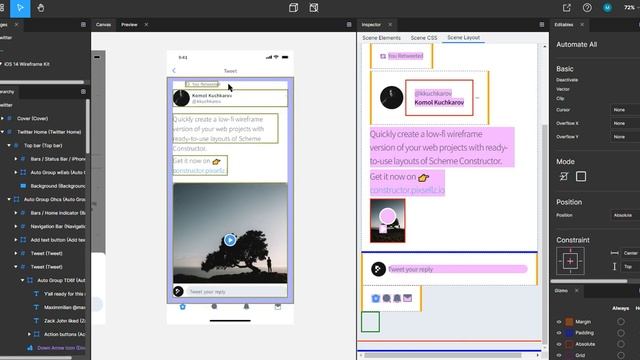640x360 pixels.
Task: Open vertical constraint Top dropdown
Action: tap(630, 267)
